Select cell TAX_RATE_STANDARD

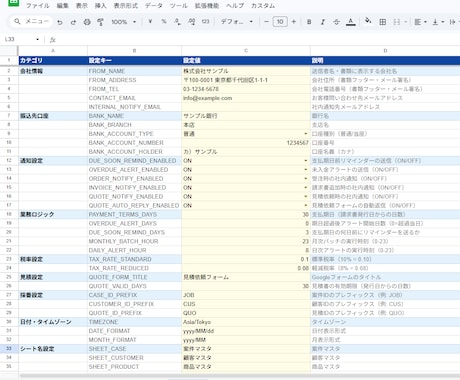tap(134, 259)
